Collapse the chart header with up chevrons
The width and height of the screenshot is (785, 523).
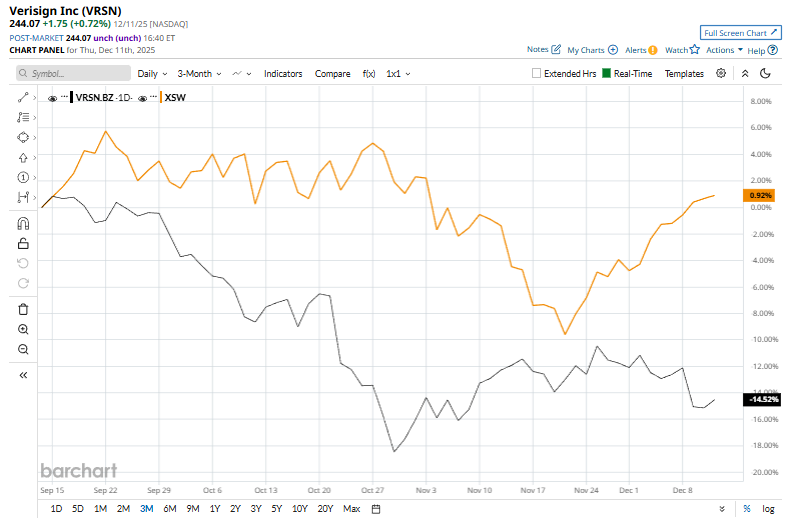(x=745, y=74)
